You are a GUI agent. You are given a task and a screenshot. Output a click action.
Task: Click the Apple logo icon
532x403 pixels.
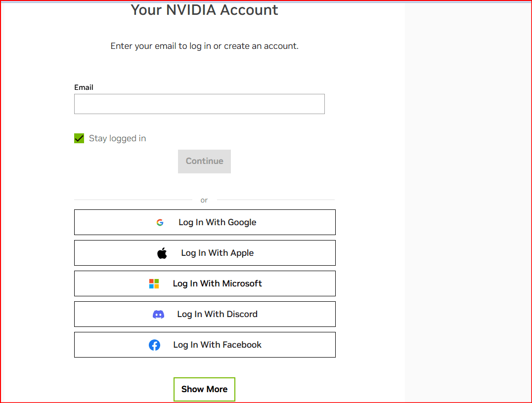click(162, 253)
